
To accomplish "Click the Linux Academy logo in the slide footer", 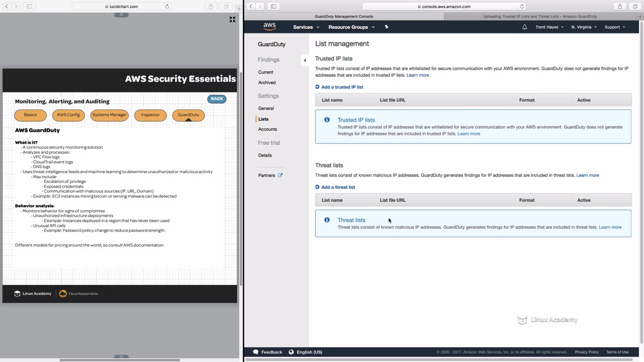I will (33, 294).
